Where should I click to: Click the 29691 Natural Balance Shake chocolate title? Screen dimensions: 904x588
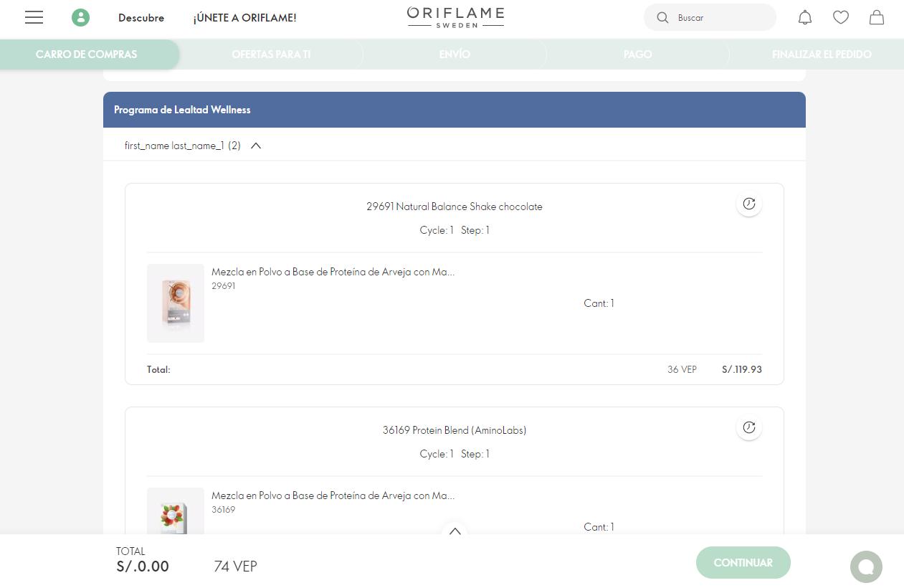tap(455, 207)
